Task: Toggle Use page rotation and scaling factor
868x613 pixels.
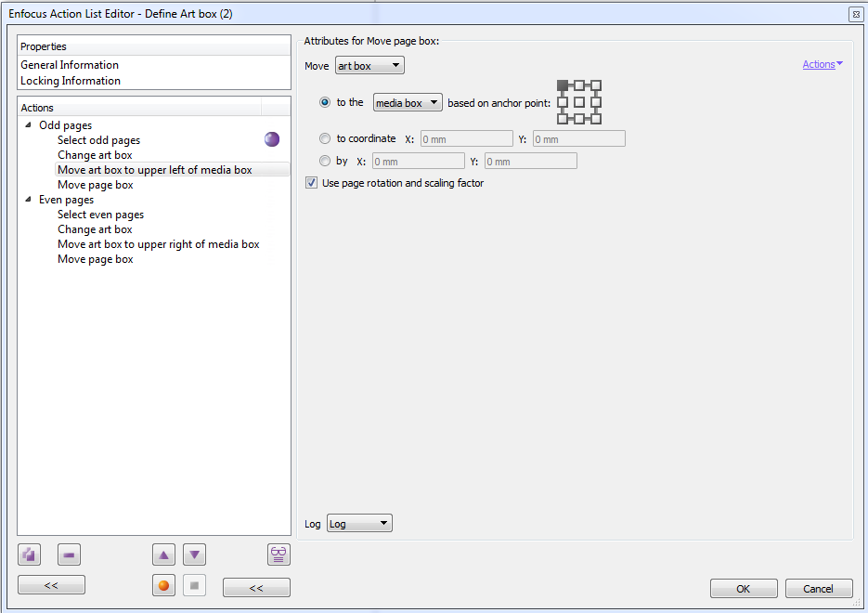Action: 312,183
